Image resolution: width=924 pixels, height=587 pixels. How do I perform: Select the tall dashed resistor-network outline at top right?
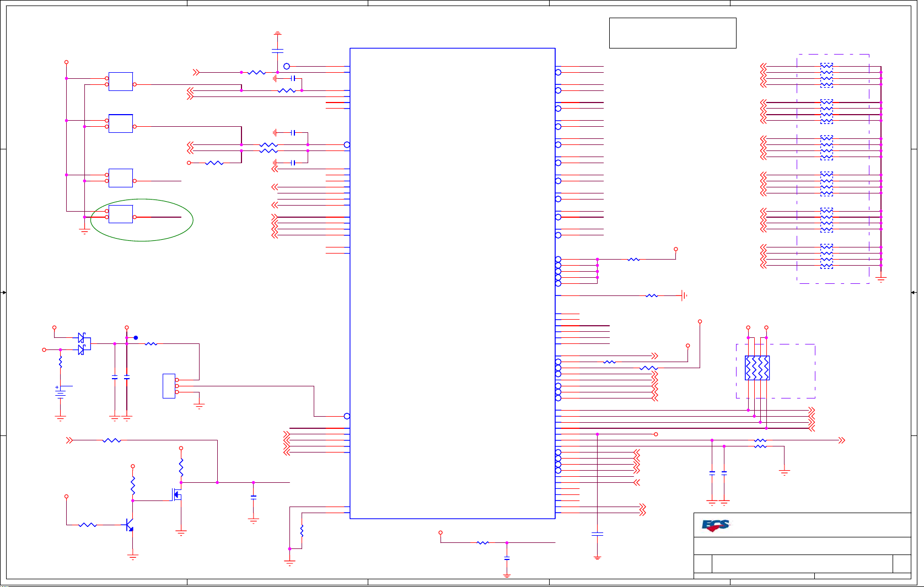(833, 169)
